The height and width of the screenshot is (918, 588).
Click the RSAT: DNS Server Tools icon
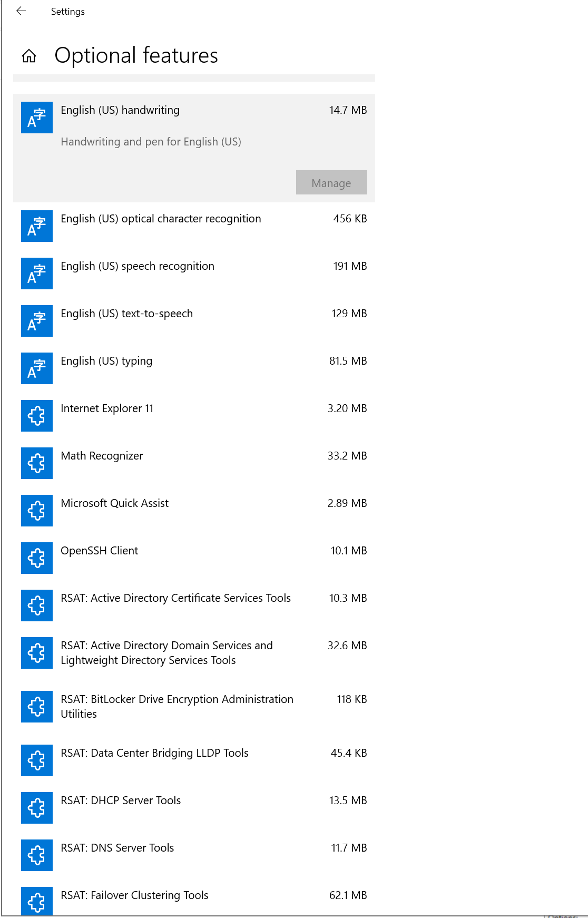(37, 855)
